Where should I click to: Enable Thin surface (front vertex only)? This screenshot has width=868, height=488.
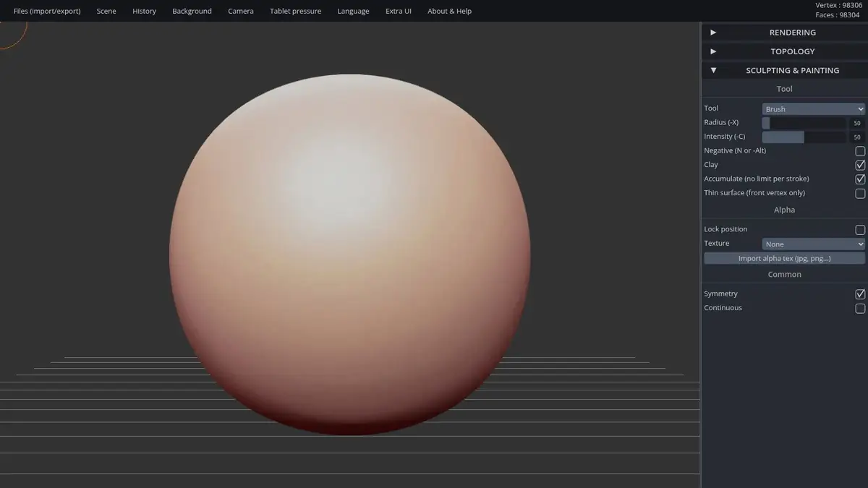860,194
